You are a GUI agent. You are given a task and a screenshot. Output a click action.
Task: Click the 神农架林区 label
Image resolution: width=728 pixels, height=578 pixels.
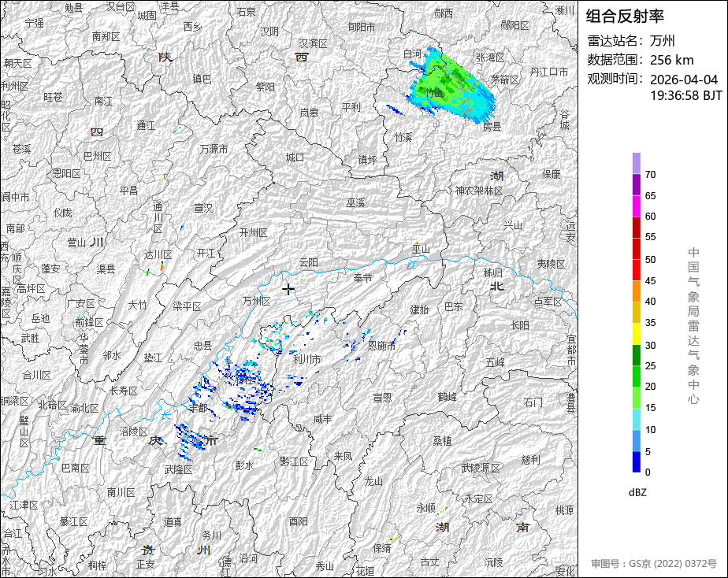pyautogui.click(x=479, y=191)
